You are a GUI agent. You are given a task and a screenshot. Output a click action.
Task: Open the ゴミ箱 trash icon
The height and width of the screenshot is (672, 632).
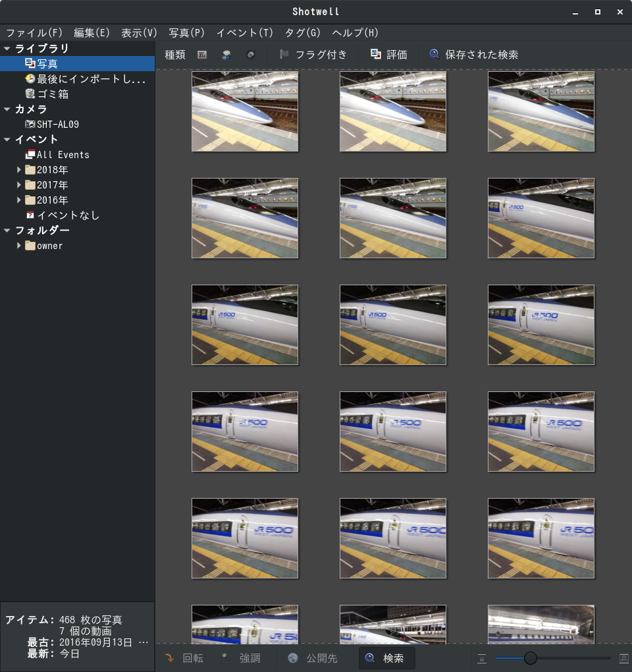click(x=30, y=94)
